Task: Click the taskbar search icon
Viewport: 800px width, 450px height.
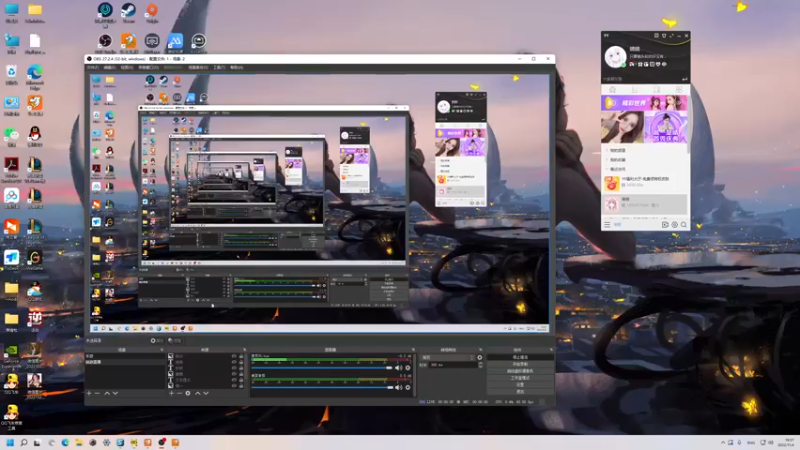Action: coord(23,442)
